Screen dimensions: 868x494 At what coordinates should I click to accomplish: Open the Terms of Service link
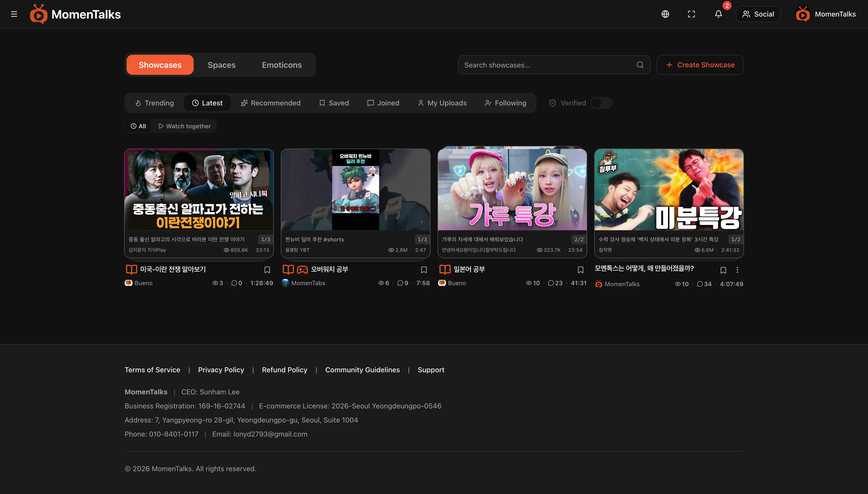(152, 370)
